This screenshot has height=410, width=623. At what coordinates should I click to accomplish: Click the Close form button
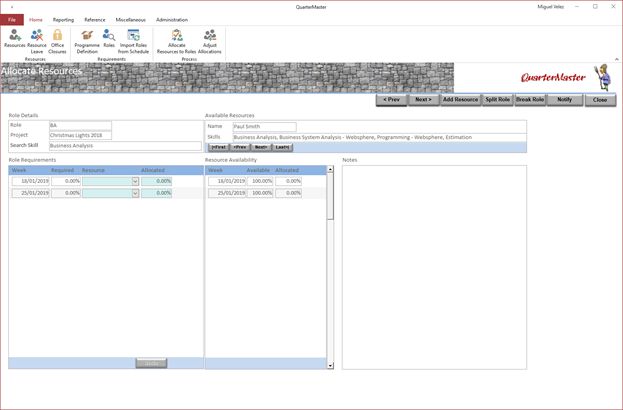(x=600, y=100)
